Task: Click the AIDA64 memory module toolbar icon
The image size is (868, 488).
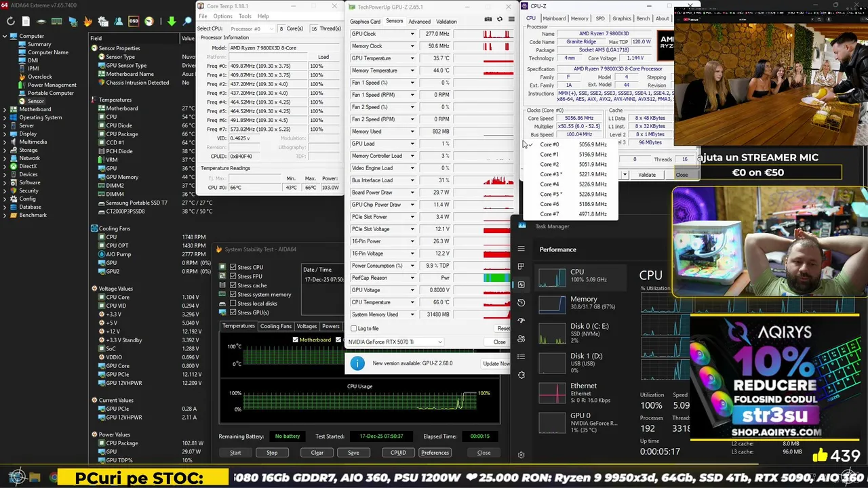Action: click(x=57, y=21)
